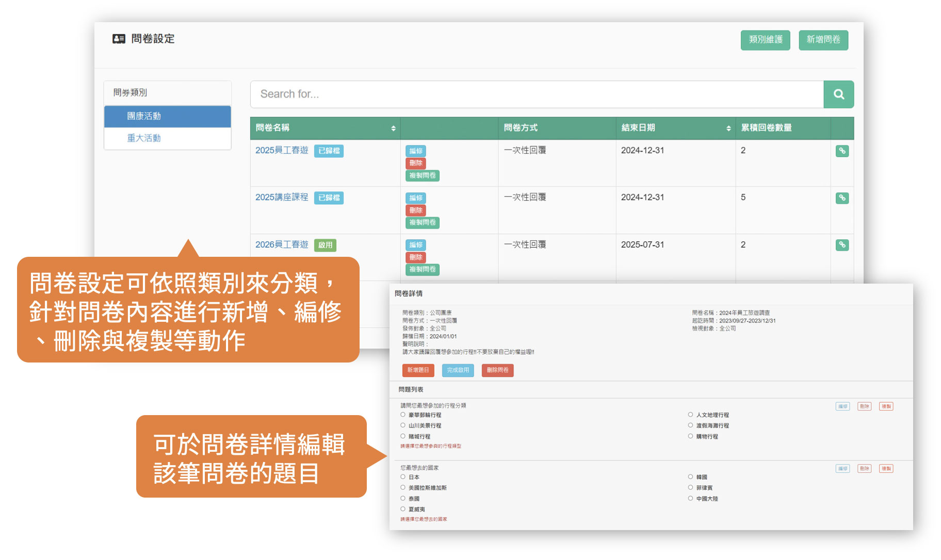Screen dimensions: 941x560
Task: Click into the Search for... field
Action: (537, 94)
